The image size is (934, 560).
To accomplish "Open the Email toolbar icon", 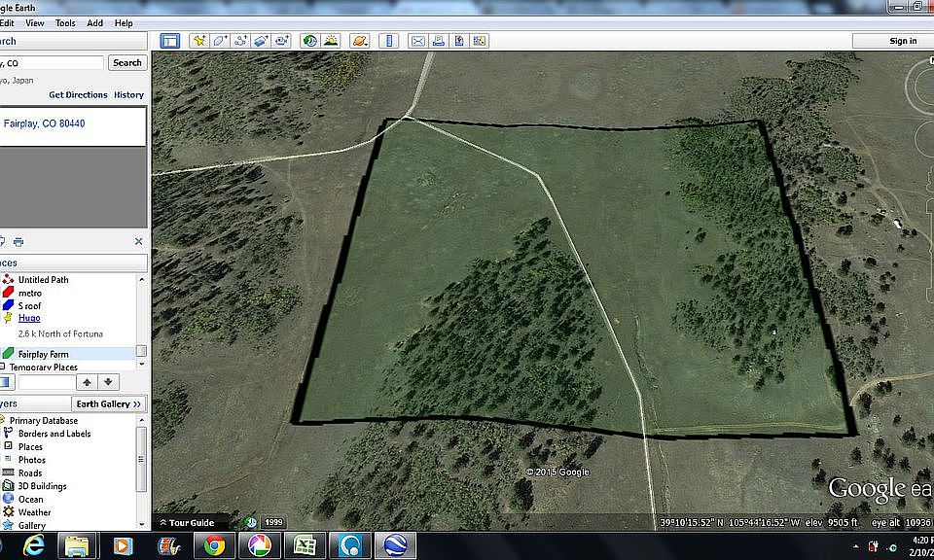I will 418,41.
